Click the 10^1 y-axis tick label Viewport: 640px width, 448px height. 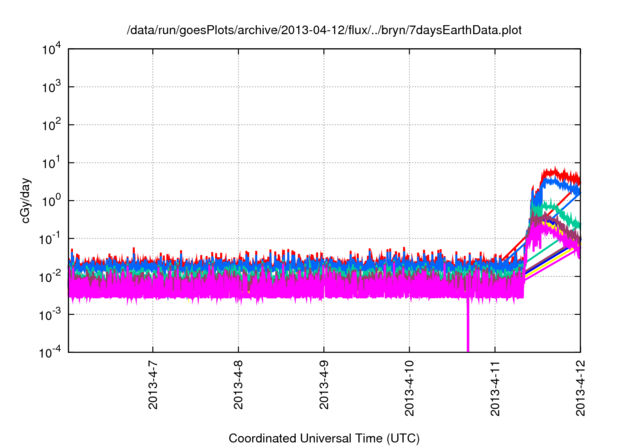51,163
